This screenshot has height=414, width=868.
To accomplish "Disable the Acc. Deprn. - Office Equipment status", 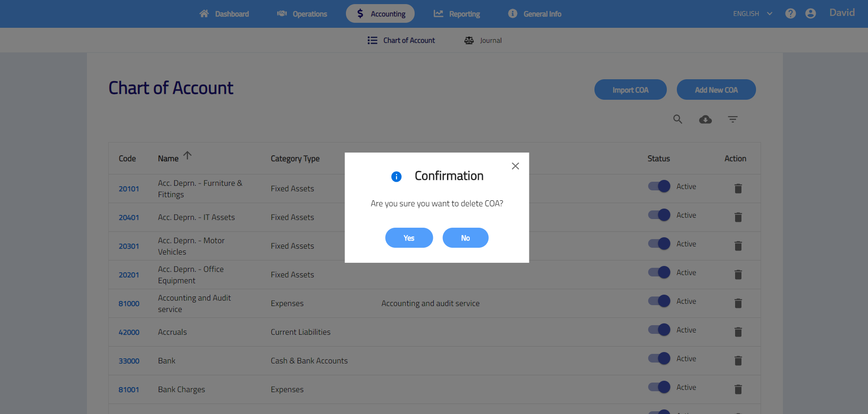I will [659, 272].
